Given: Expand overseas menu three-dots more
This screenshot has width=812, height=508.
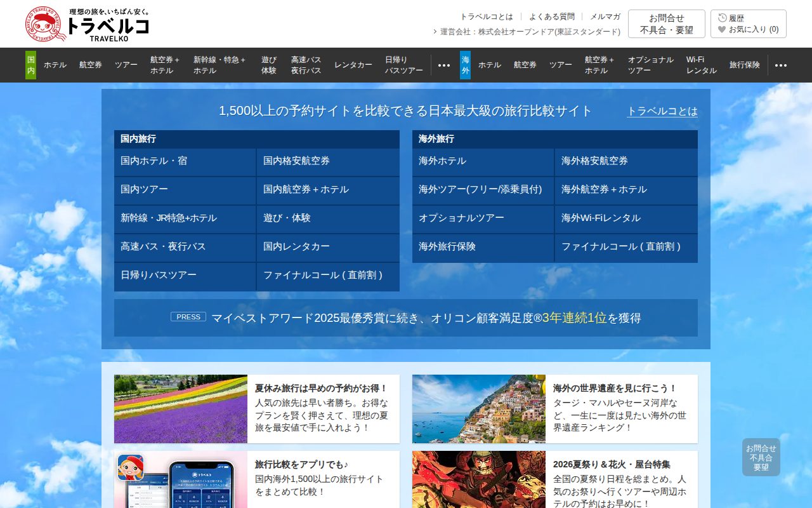Looking at the screenshot, I should tap(781, 65).
